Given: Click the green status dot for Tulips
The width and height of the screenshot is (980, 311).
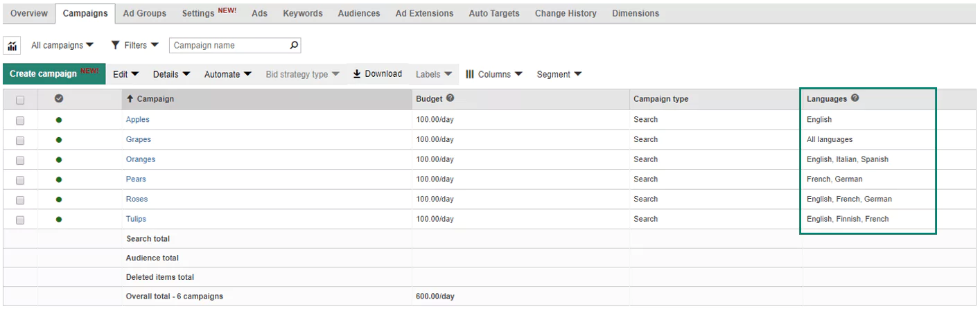Looking at the screenshot, I should point(59,220).
